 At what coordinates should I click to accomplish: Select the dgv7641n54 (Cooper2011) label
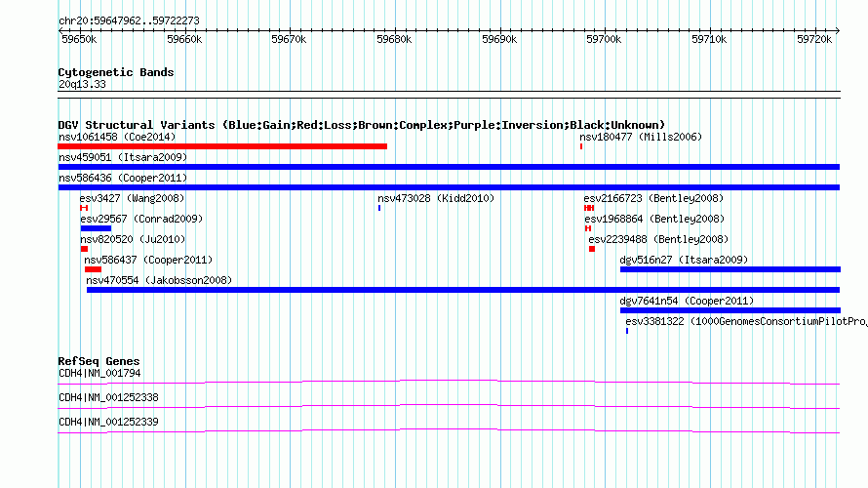coord(687,301)
